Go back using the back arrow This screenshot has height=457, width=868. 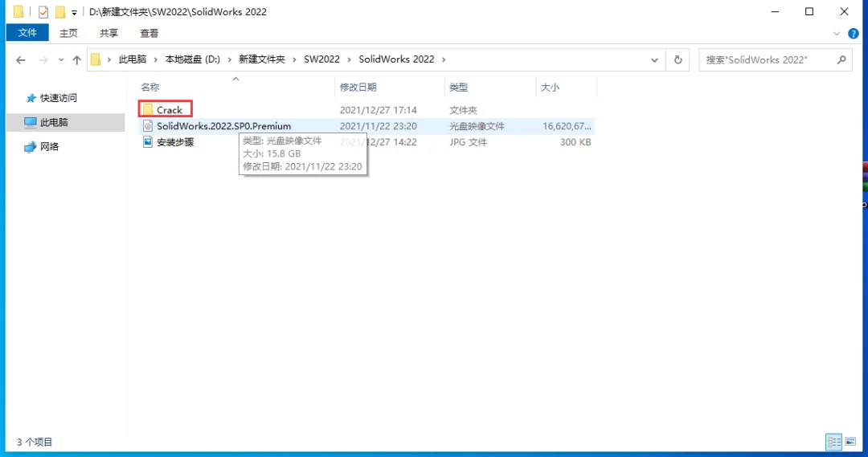20,59
